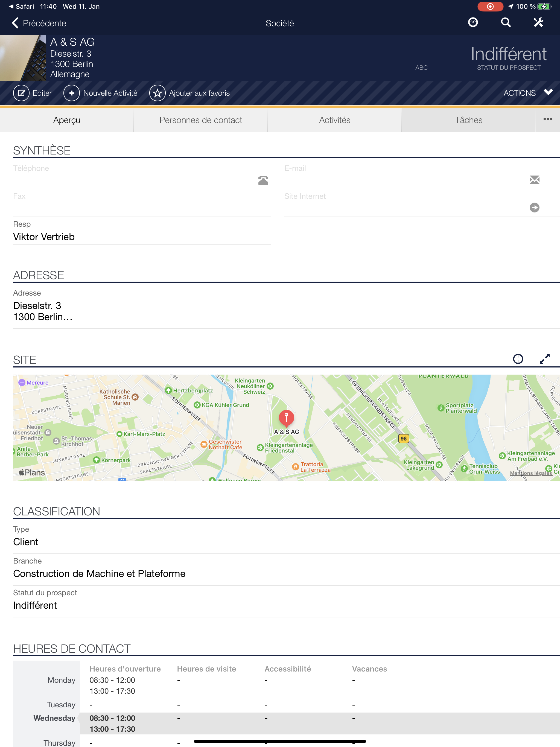This screenshot has height=747, width=560.
Task: Tap Safari back-to-app indicator
Action: (21, 6)
